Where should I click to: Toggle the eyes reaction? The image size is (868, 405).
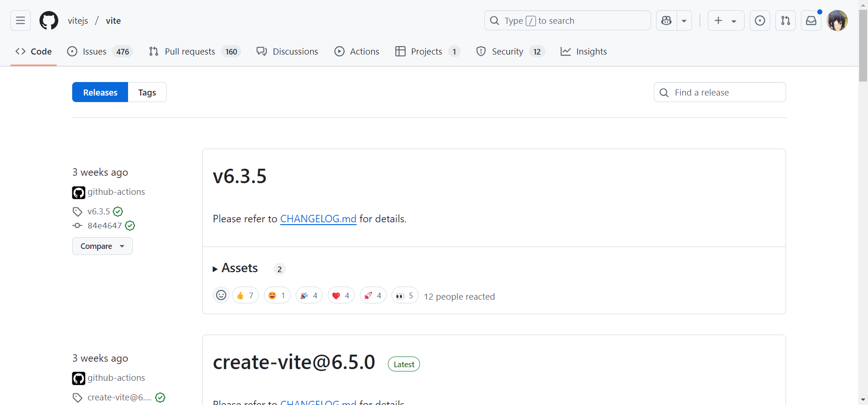405,295
